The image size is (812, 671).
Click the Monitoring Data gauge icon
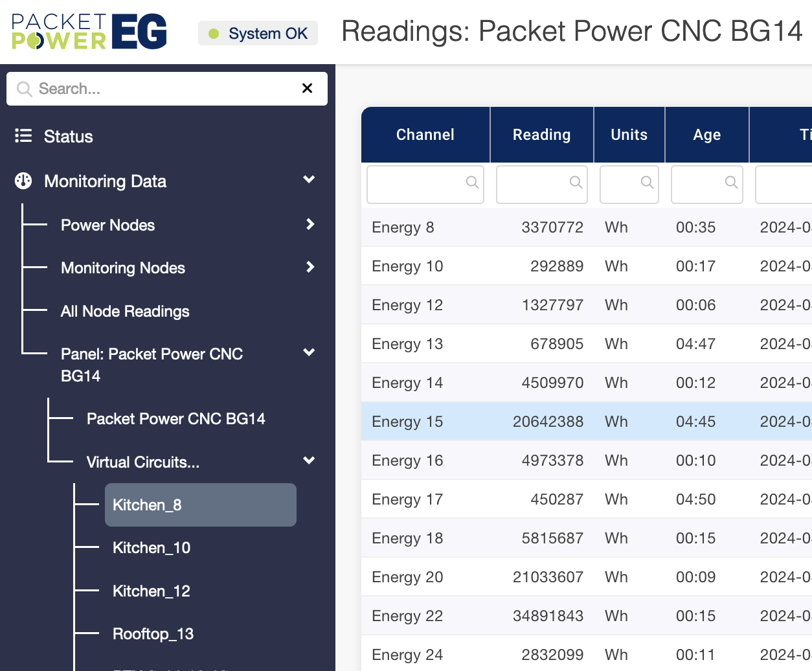coord(23,181)
